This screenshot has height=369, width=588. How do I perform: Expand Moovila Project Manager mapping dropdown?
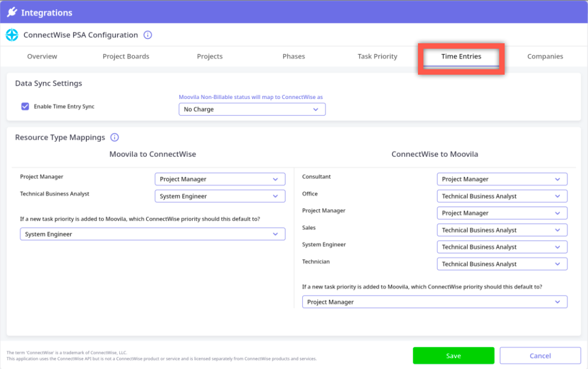[220, 179]
